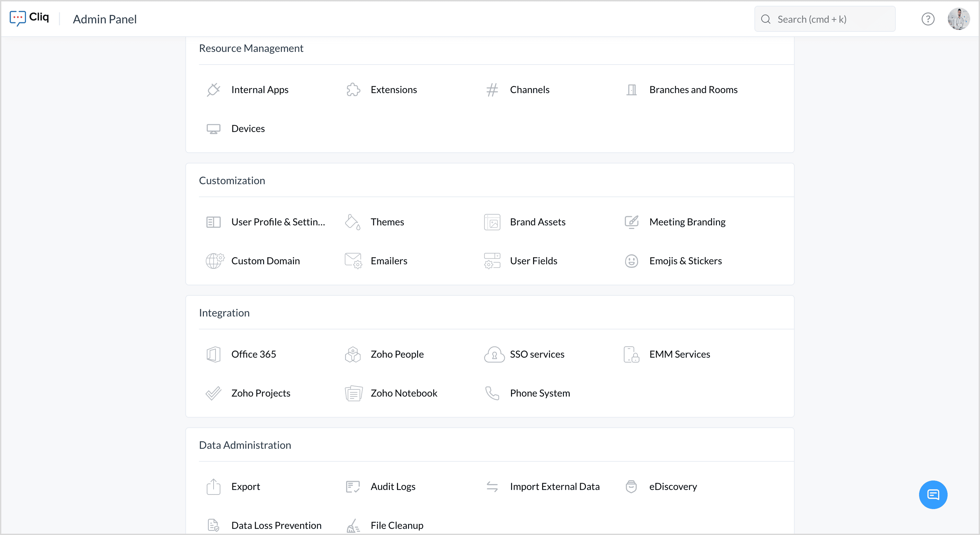The height and width of the screenshot is (535, 980).
Task: Click the Extensions puzzle icon
Action: (x=353, y=90)
